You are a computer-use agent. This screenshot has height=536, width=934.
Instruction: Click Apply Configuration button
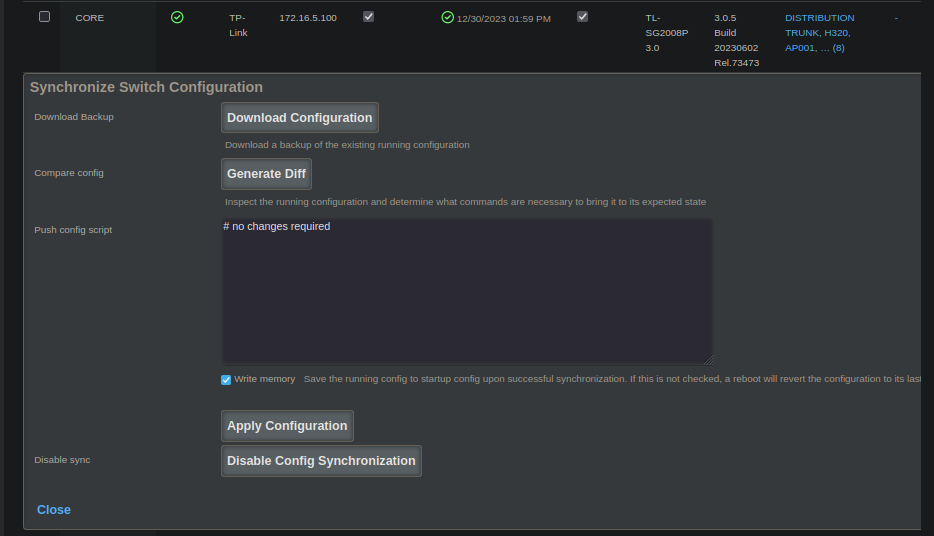pyautogui.click(x=287, y=426)
